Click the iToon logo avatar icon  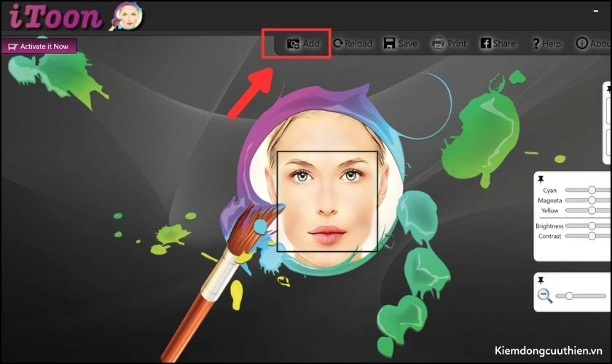(x=127, y=17)
